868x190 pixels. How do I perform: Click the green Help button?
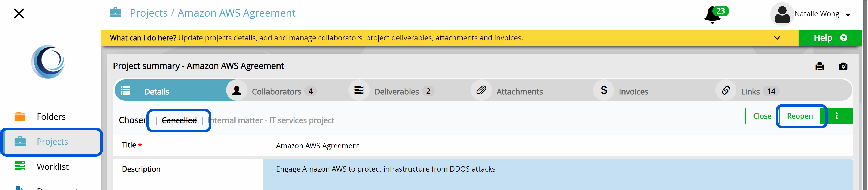pos(830,38)
